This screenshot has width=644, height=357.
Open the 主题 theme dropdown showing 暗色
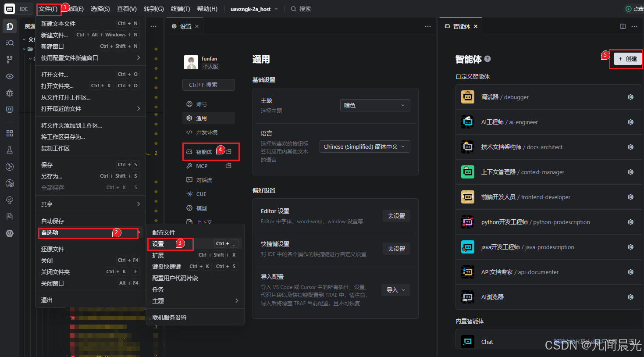[375, 105]
